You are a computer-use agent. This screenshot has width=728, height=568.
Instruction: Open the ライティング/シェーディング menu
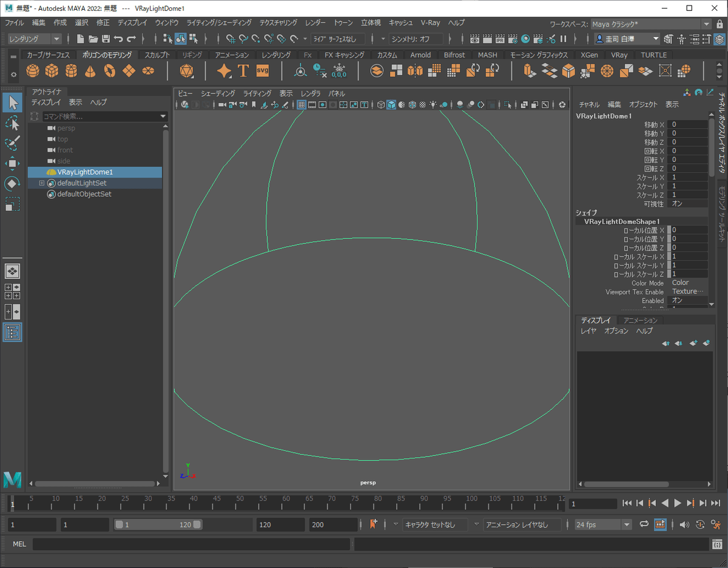click(x=219, y=22)
